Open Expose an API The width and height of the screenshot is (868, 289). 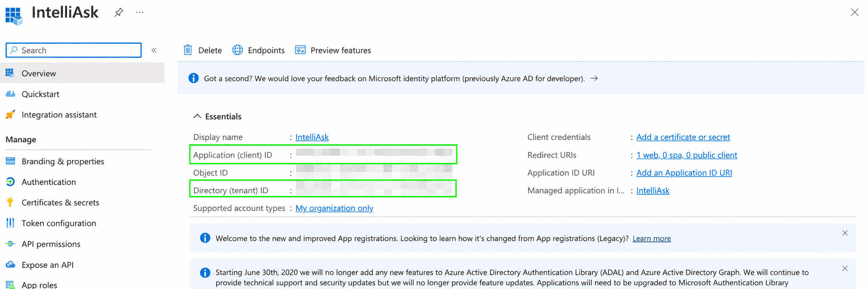point(48,265)
